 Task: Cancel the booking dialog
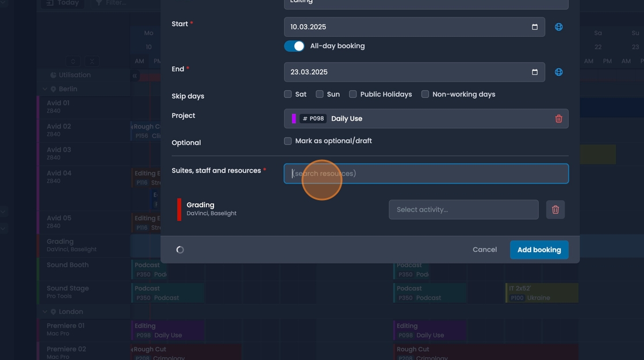click(485, 250)
